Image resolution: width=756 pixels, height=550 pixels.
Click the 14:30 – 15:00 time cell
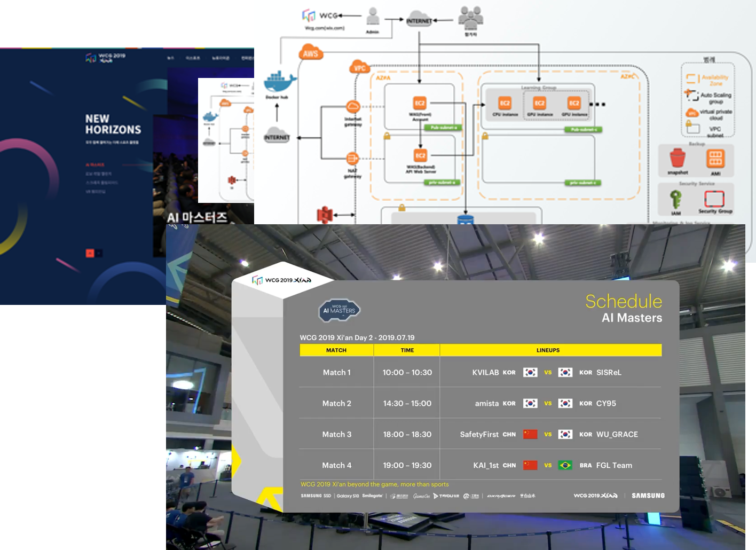407,404
